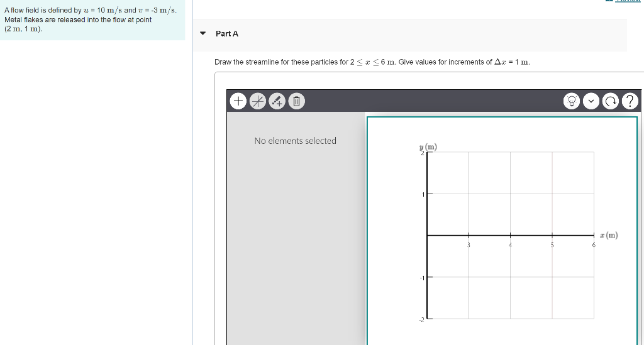
Task: Click the x (m) axis label
Action: pyautogui.click(x=609, y=235)
